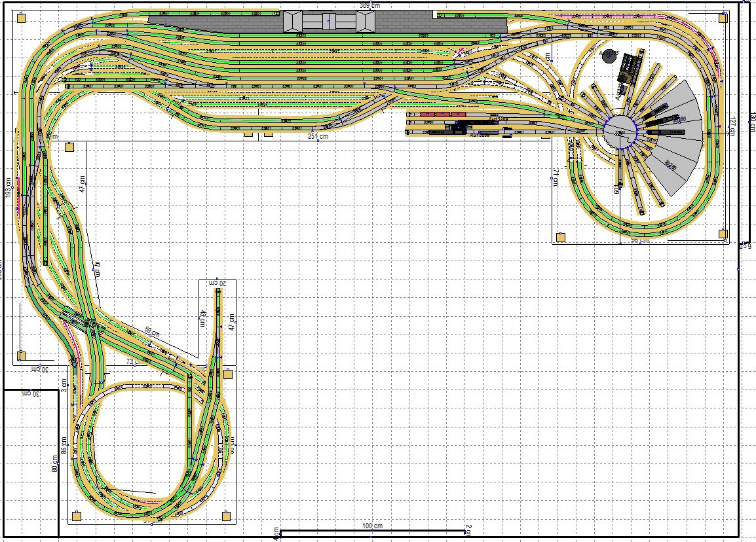
Task: Click the gray brick platform left of station
Action: [216, 22]
